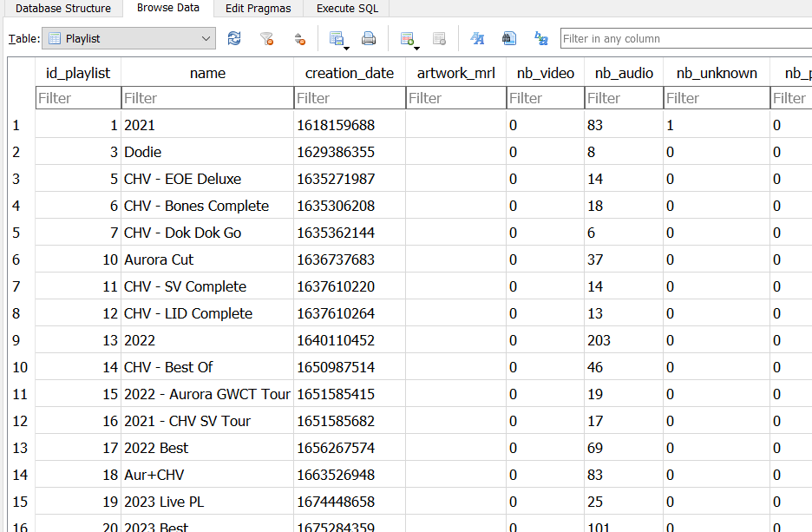Sort by the creation_date column header
Image resolution: width=812 pixels, height=532 pixels.
click(x=349, y=73)
